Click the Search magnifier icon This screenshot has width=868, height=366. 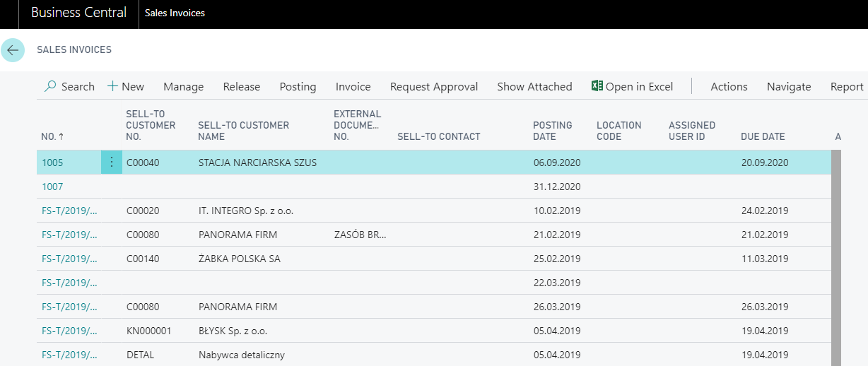(x=50, y=86)
